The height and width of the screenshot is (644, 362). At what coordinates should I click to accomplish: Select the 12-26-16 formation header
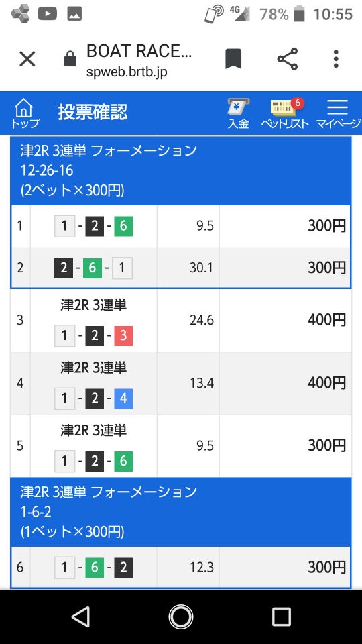pyautogui.click(x=180, y=171)
